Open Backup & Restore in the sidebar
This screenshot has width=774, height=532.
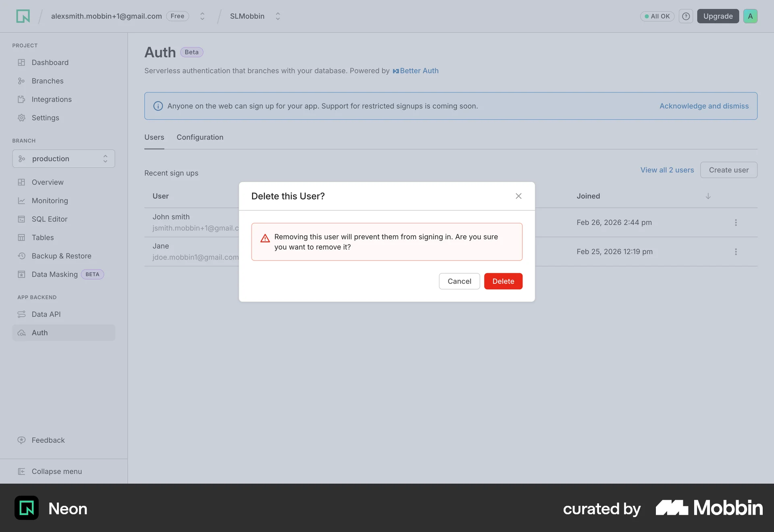[64, 256]
